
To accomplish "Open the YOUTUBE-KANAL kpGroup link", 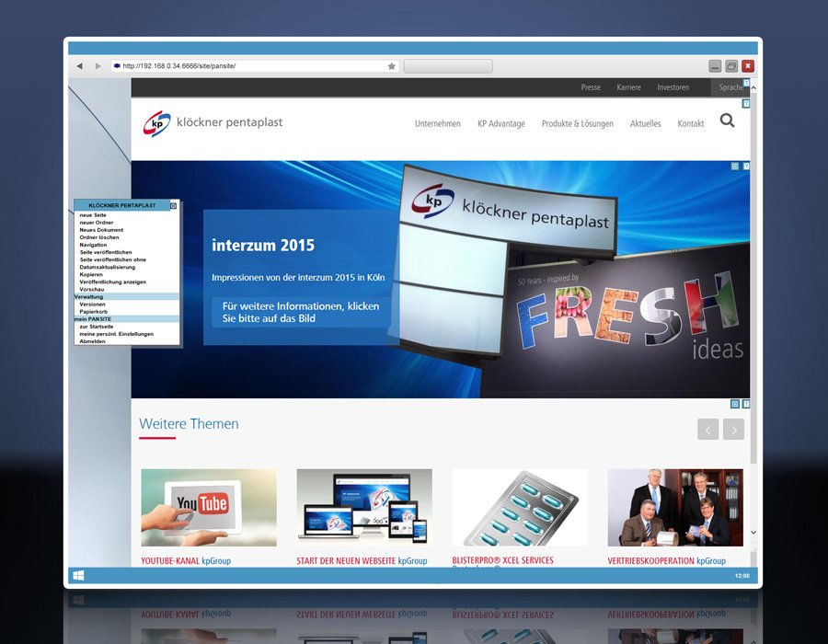I will [186, 560].
